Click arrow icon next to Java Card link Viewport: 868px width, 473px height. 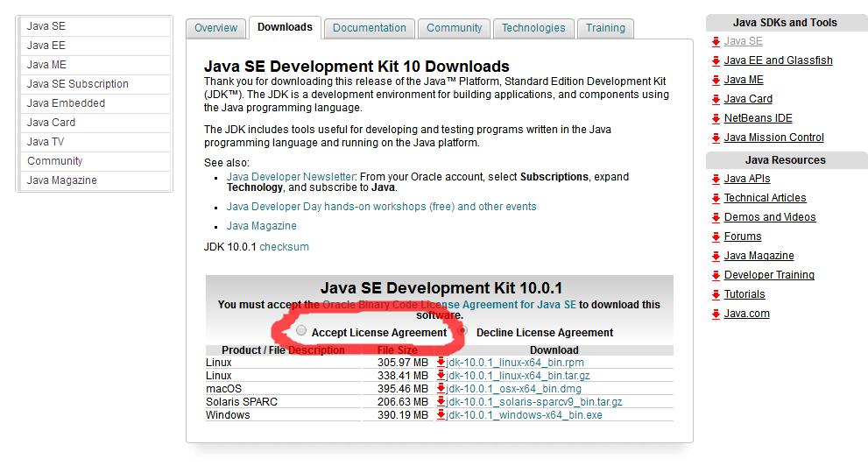point(716,99)
